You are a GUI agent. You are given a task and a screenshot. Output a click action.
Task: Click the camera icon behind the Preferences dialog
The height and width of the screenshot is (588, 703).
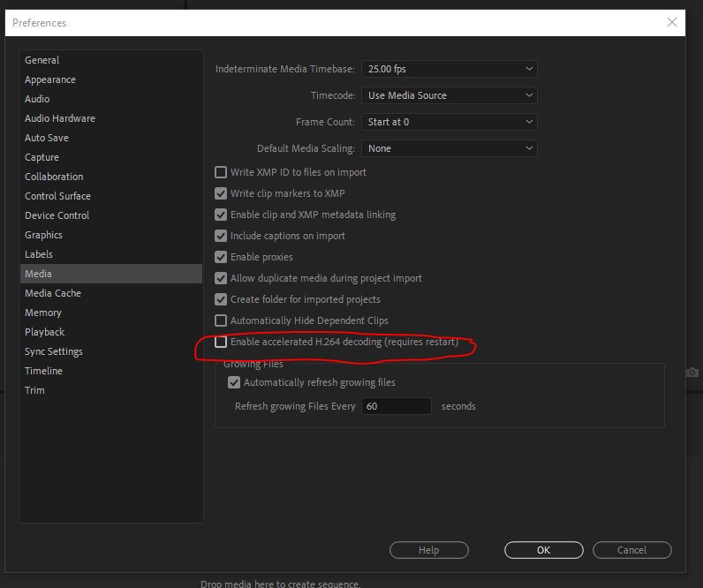tap(692, 373)
